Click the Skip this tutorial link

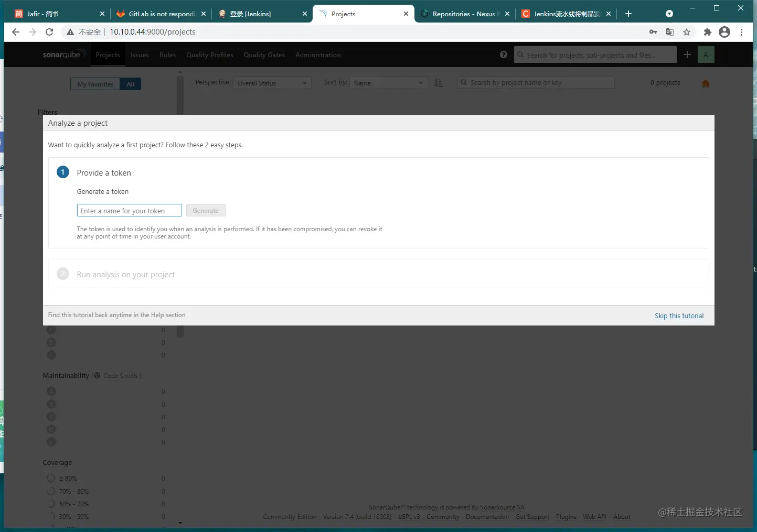coord(679,316)
